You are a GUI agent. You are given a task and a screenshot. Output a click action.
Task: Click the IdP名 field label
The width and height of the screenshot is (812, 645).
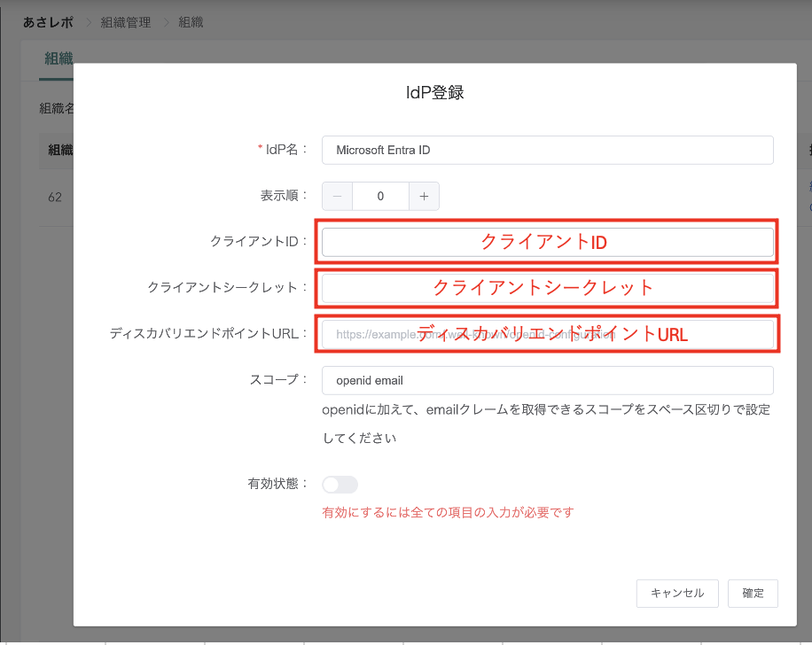click(x=285, y=150)
